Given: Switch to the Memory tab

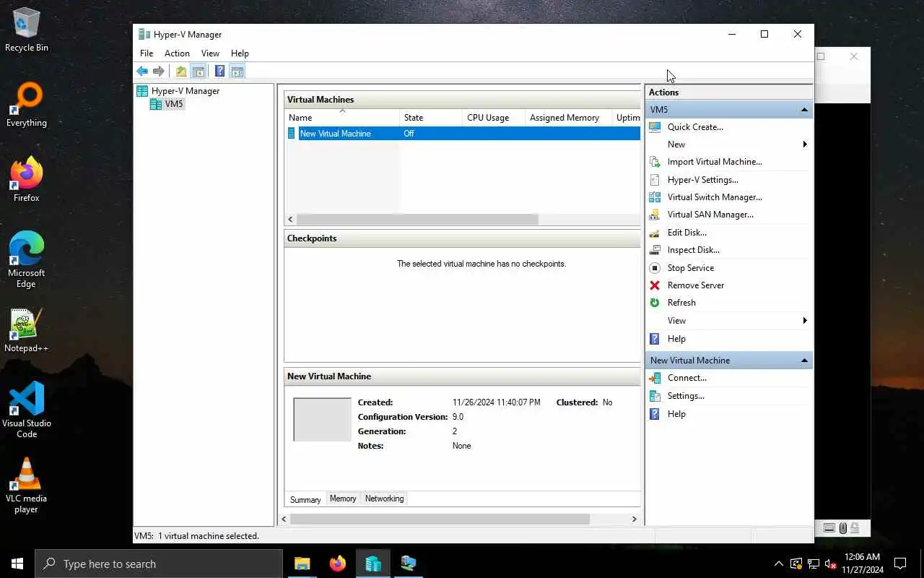Looking at the screenshot, I should pyautogui.click(x=343, y=499).
